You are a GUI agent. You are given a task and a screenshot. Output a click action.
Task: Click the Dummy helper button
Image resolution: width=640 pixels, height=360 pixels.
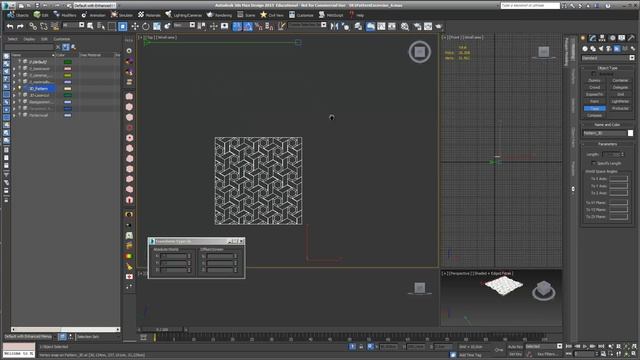[x=594, y=80]
